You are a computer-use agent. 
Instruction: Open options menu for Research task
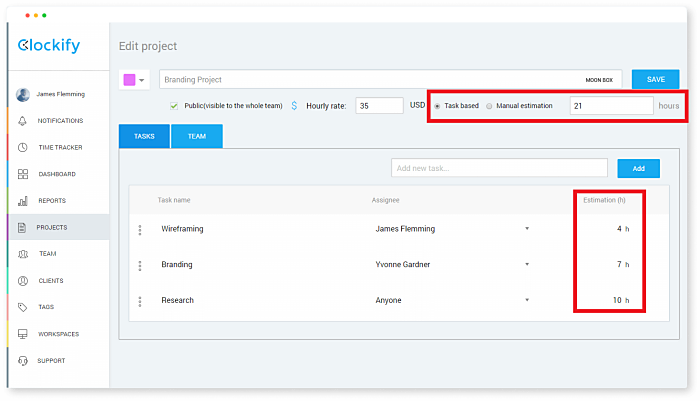click(140, 301)
